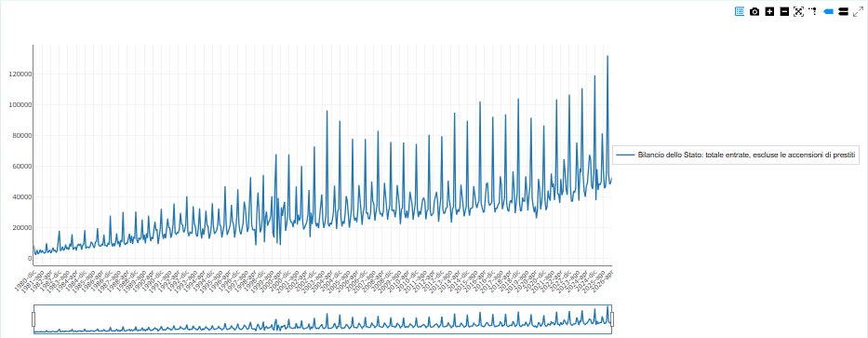The width and height of the screenshot is (868, 338).
Task: Expand chart to fullscreen with diagonal arrows
Action: click(x=859, y=11)
